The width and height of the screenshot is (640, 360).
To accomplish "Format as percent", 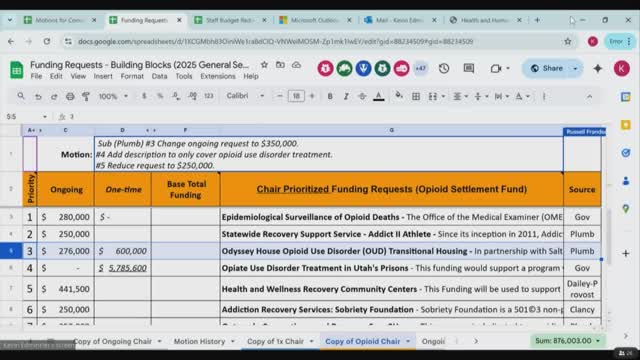I will (x=160, y=96).
